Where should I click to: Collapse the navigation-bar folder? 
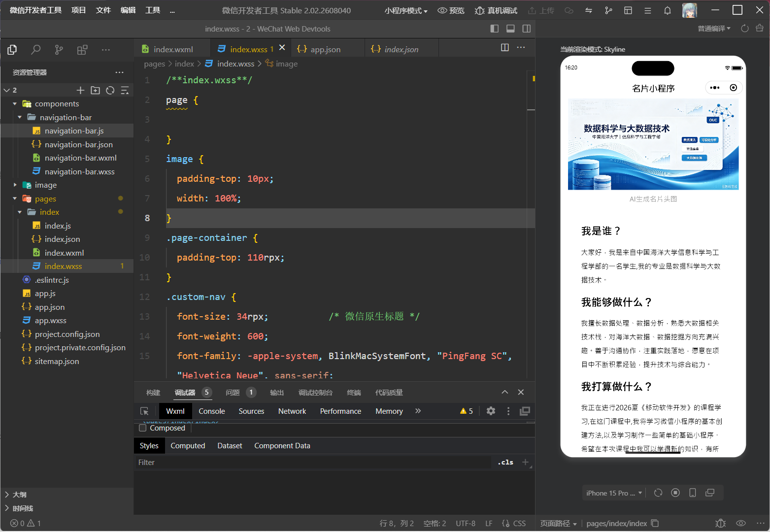(20, 117)
